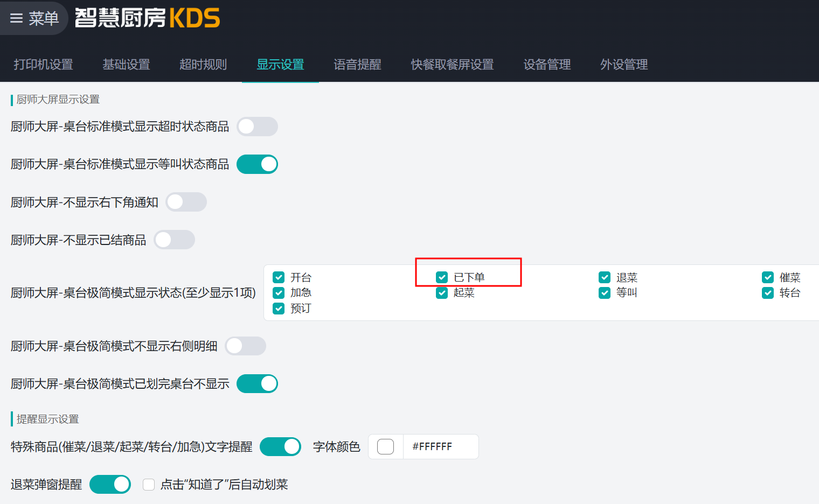Switch to 打印机设置 tab
Screen dimensions: 819x504
pyautogui.click(x=43, y=65)
